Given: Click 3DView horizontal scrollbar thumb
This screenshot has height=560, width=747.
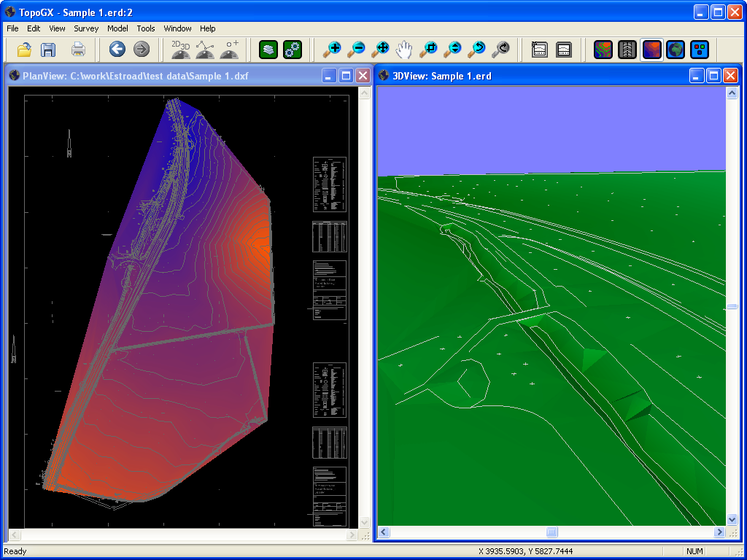Looking at the screenshot, I should tap(551, 532).
